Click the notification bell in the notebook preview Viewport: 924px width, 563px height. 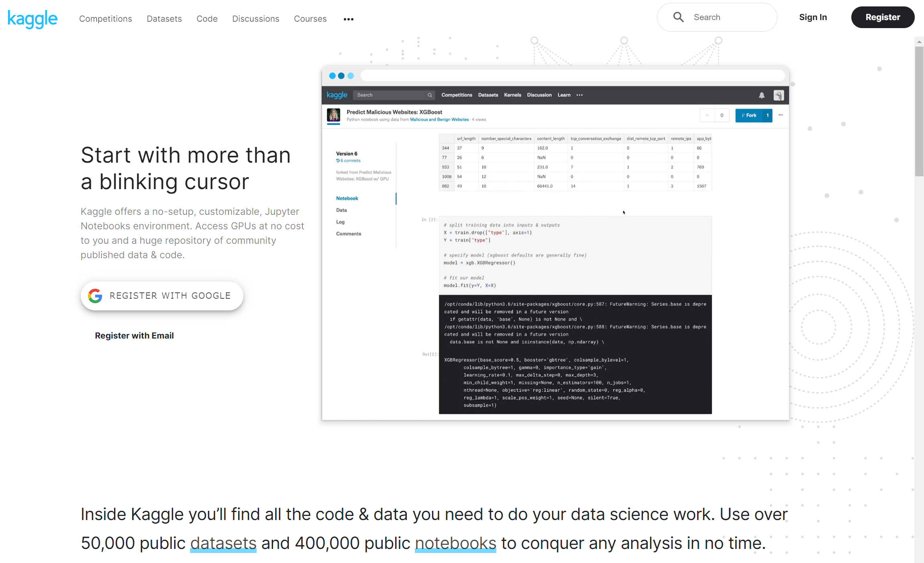[761, 95]
